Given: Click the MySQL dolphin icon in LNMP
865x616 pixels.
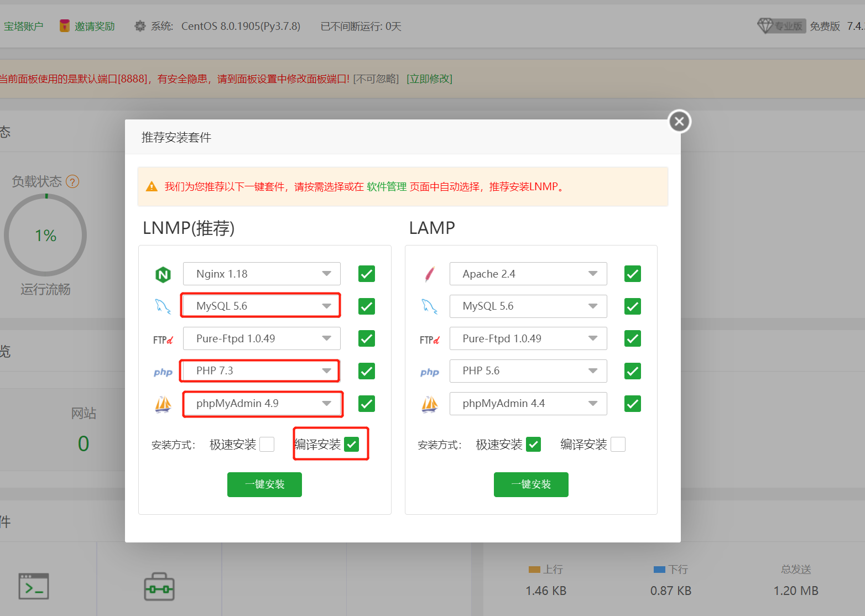Looking at the screenshot, I should click(163, 306).
